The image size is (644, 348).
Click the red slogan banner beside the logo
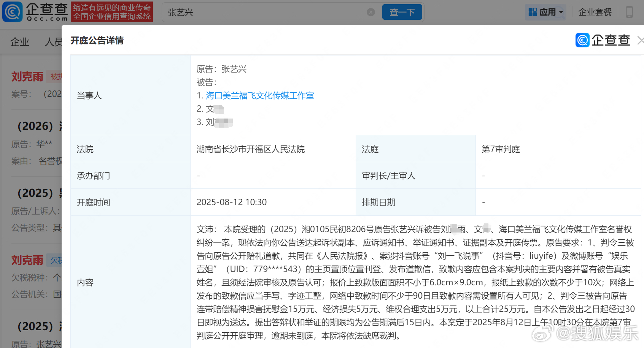pyautogui.click(x=112, y=12)
